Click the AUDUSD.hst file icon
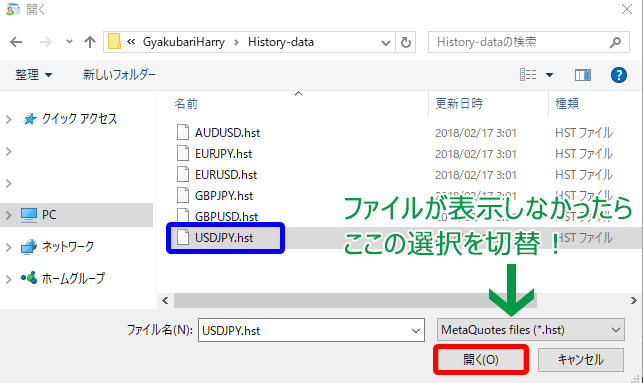 [x=183, y=132]
